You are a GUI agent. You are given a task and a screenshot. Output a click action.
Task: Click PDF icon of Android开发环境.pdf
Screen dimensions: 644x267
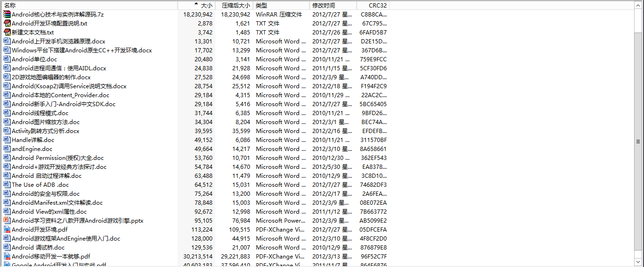click(x=7, y=229)
